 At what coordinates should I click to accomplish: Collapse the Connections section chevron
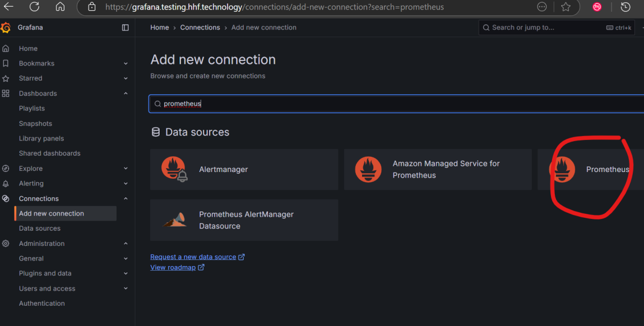coord(126,199)
